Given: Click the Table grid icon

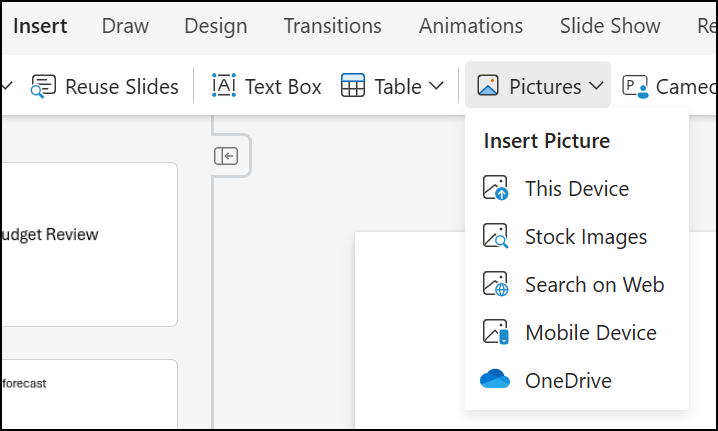Looking at the screenshot, I should [353, 87].
